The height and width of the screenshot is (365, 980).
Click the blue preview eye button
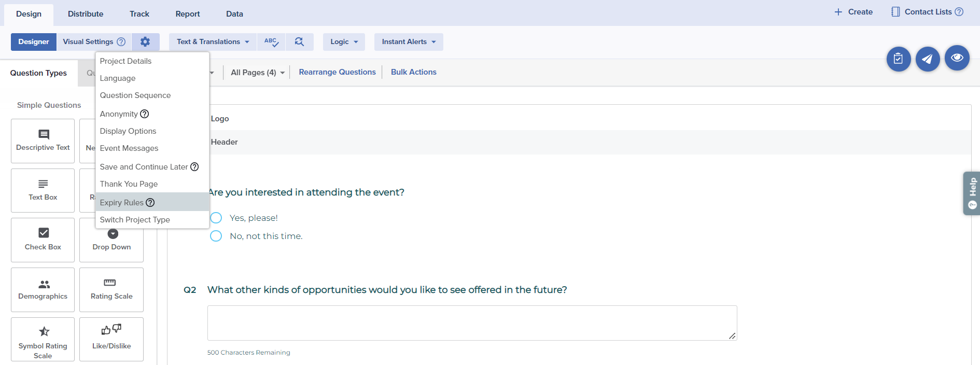pyautogui.click(x=957, y=58)
